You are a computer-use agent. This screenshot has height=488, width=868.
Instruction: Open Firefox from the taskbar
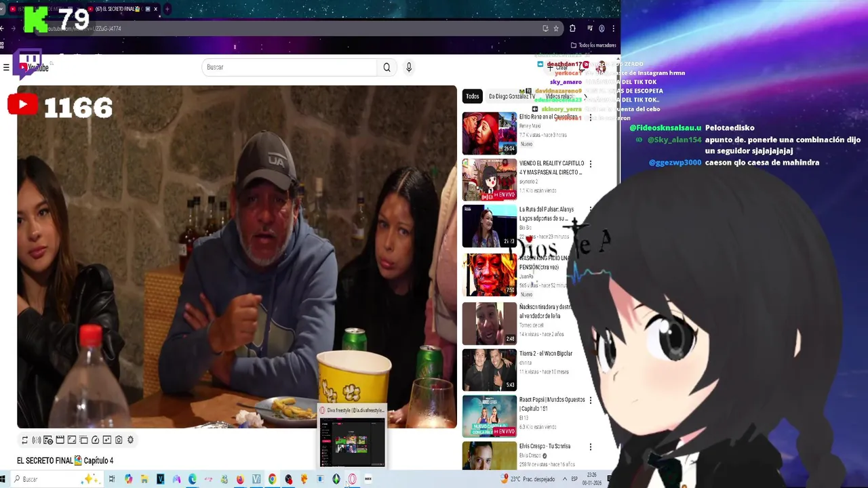[x=240, y=479]
